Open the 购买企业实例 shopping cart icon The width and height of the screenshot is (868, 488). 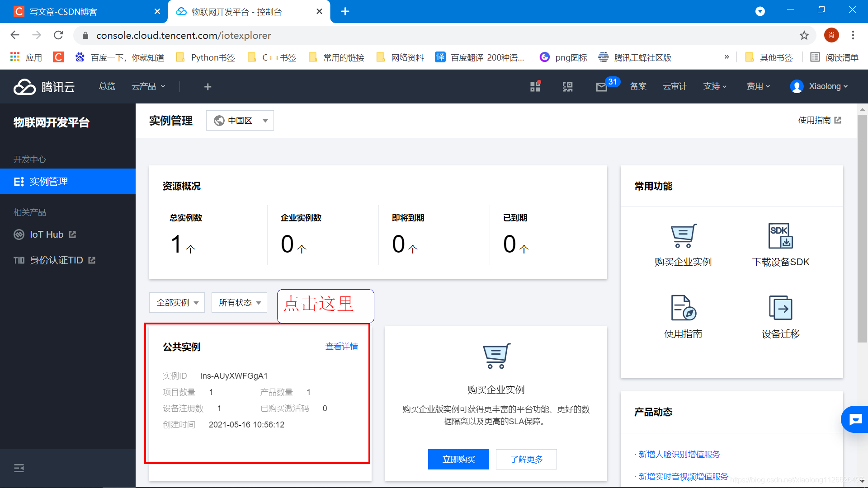click(x=683, y=235)
